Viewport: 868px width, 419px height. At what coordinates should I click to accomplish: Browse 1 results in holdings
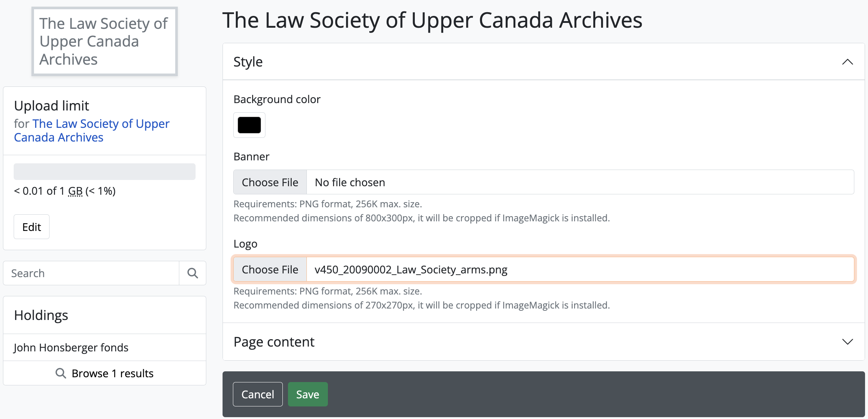(112, 373)
